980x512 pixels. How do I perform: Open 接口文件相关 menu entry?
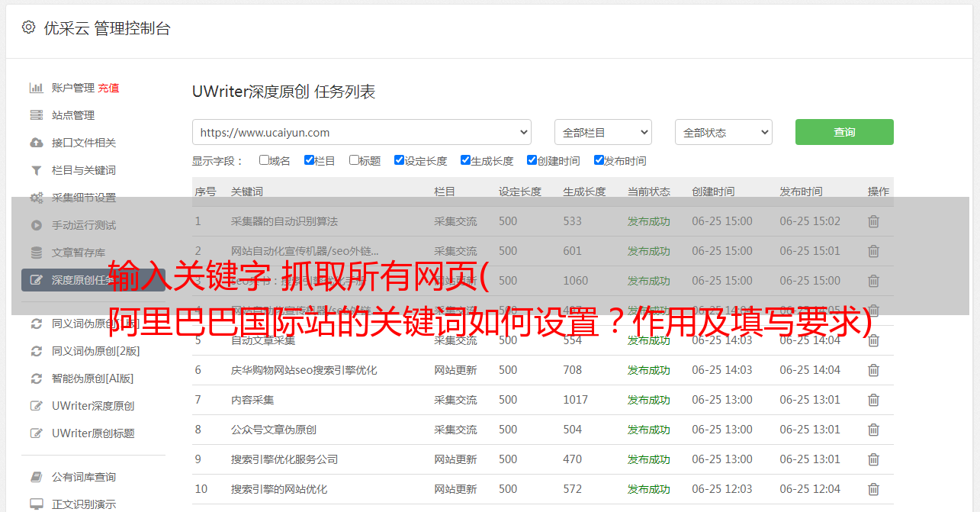click(84, 143)
